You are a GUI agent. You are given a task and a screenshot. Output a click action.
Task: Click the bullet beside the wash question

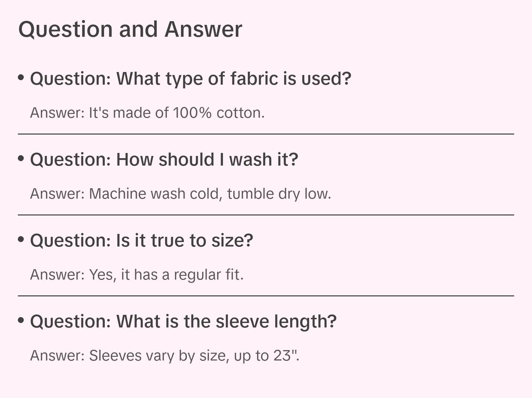pos(21,158)
